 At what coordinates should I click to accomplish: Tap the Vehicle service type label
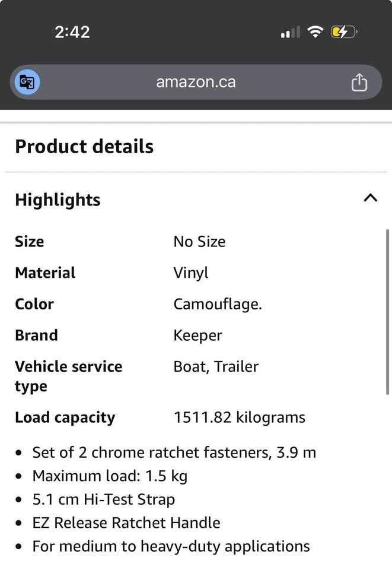69,376
